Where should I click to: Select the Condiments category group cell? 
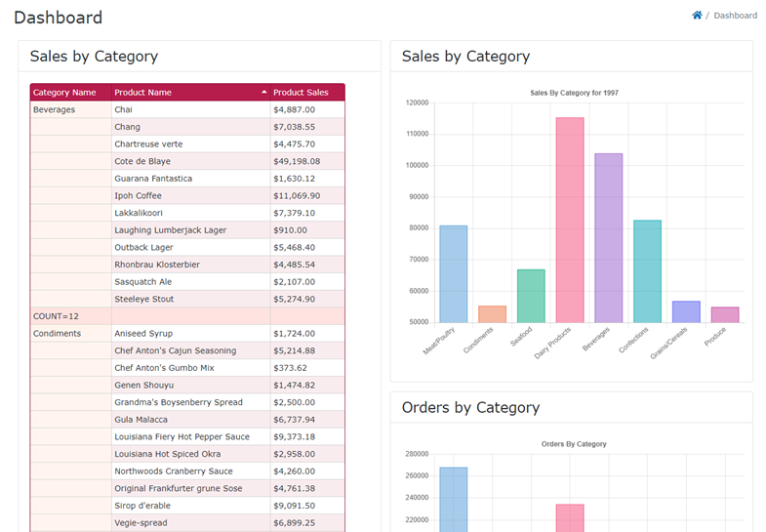57,334
